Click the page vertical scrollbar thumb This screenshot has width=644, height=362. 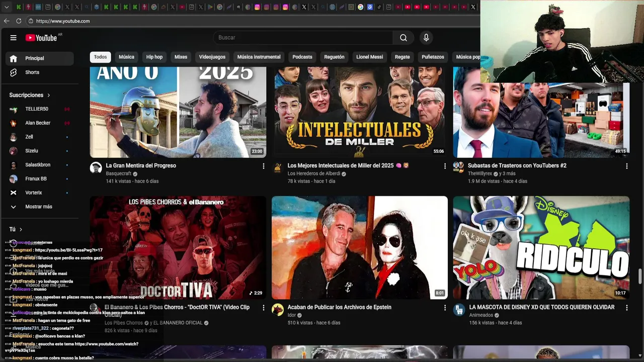pyautogui.click(x=640, y=276)
